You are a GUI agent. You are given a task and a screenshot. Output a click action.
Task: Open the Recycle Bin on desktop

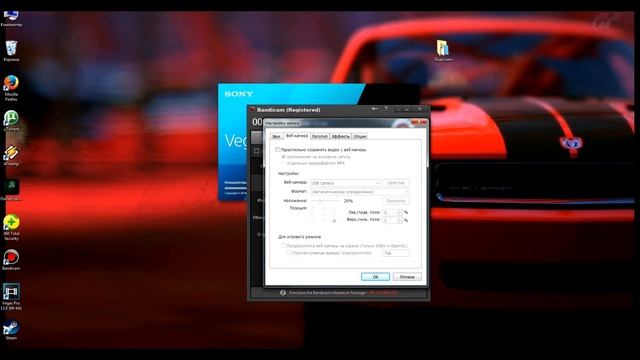(11, 51)
